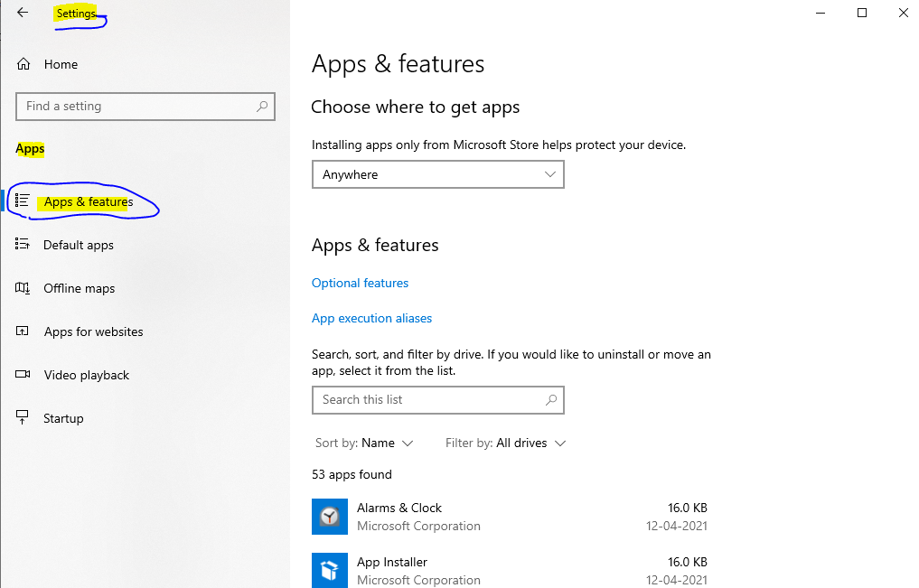Open Apps for websites settings

point(93,331)
